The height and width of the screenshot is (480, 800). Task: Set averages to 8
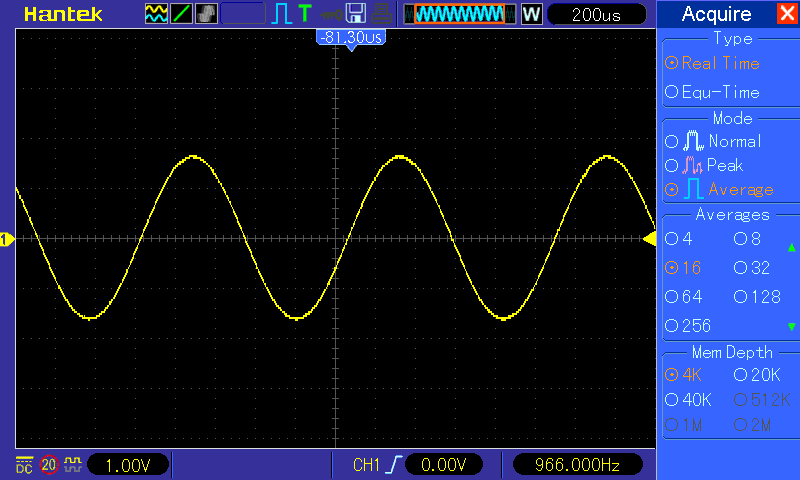coord(747,239)
